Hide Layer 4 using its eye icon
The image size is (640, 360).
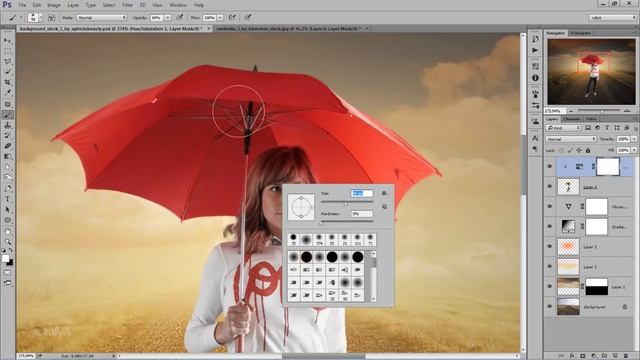click(x=549, y=187)
